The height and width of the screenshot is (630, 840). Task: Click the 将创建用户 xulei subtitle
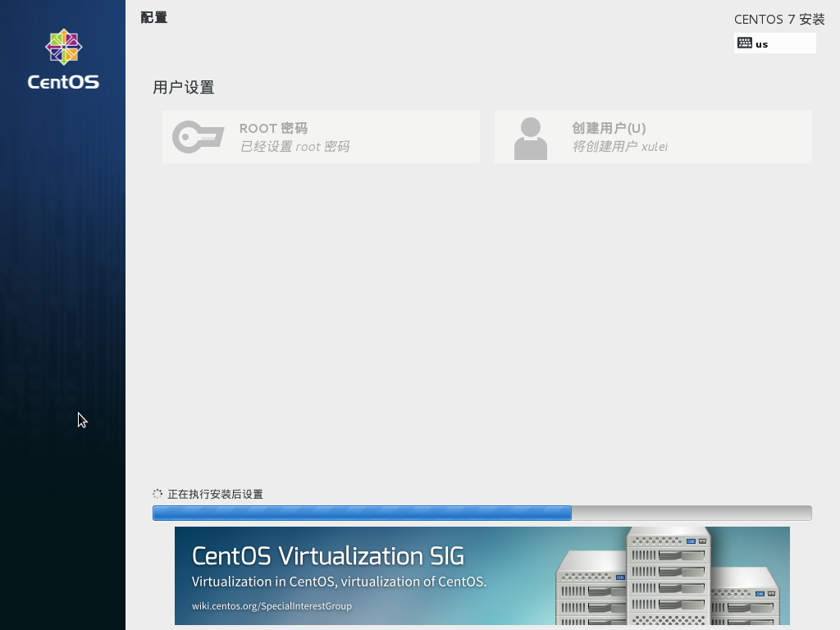coord(620,146)
